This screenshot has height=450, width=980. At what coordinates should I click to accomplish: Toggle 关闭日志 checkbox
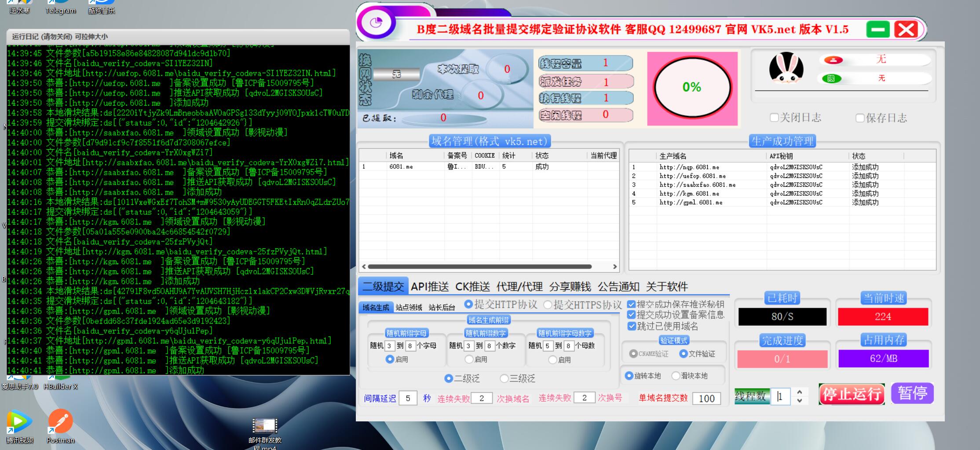click(774, 118)
